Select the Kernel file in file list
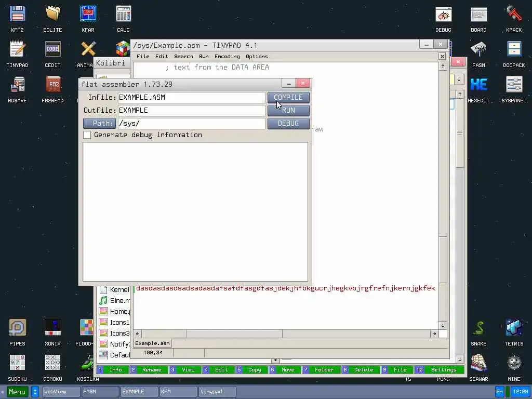The image size is (532, 399). pyautogui.click(x=114, y=290)
